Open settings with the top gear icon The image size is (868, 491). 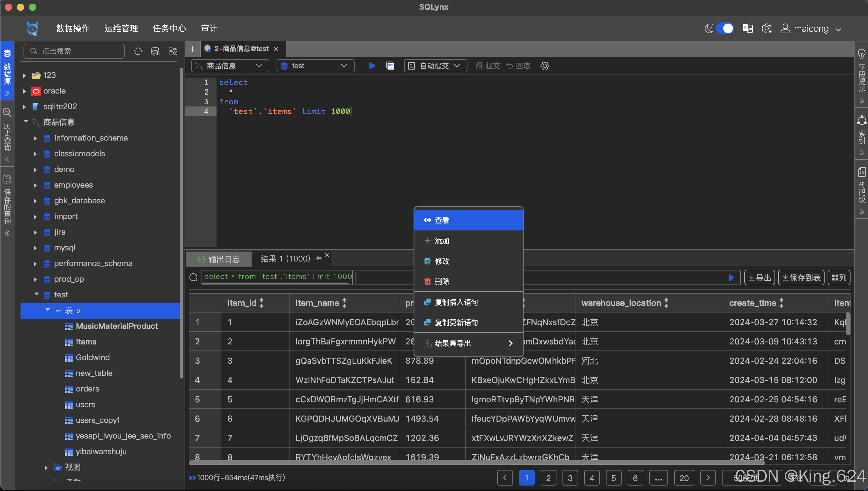[x=766, y=29]
